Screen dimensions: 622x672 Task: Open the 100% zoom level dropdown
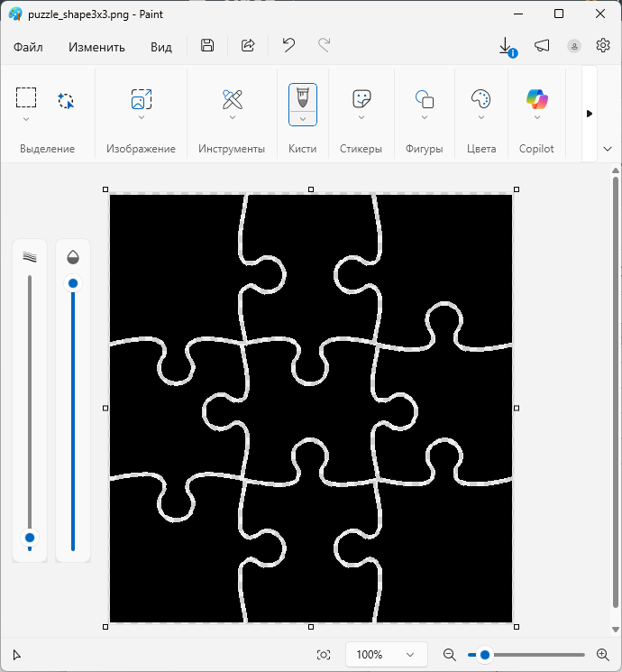[x=386, y=655]
